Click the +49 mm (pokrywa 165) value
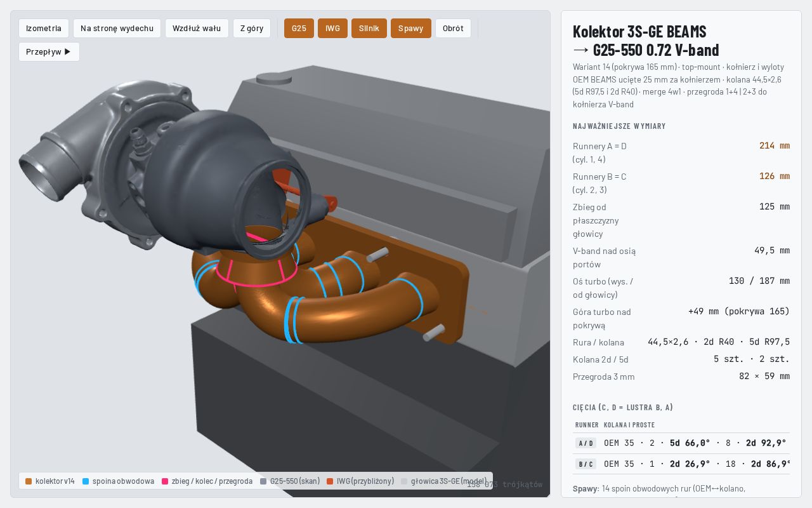812x508 pixels. pos(739,311)
